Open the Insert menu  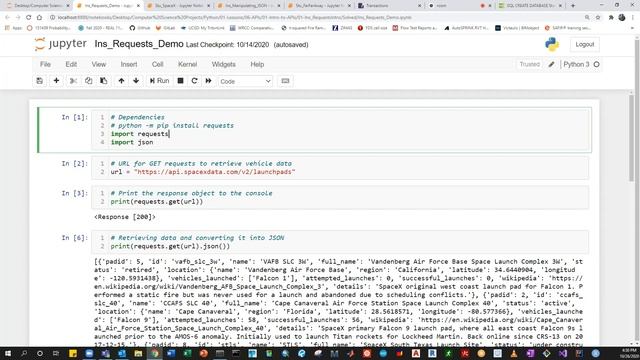click(129, 64)
